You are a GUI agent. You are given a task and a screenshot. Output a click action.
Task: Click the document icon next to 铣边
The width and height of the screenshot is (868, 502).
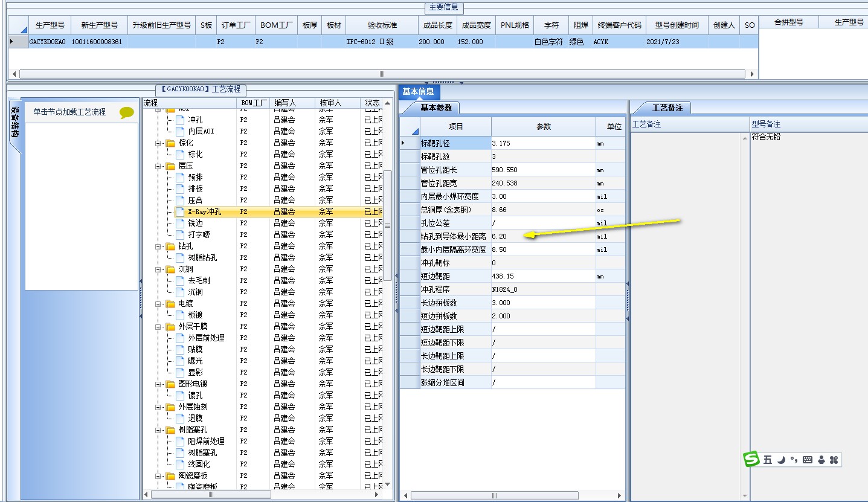coord(180,224)
